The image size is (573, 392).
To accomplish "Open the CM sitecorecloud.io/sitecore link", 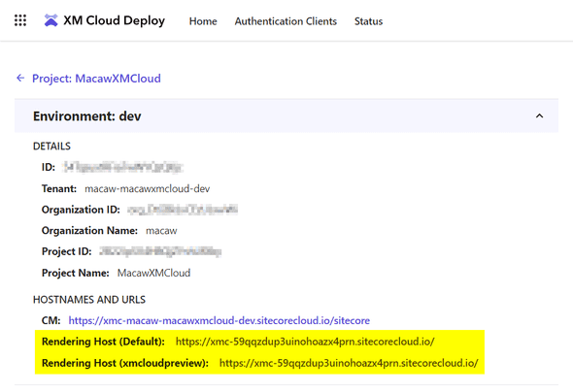I will [x=219, y=320].
